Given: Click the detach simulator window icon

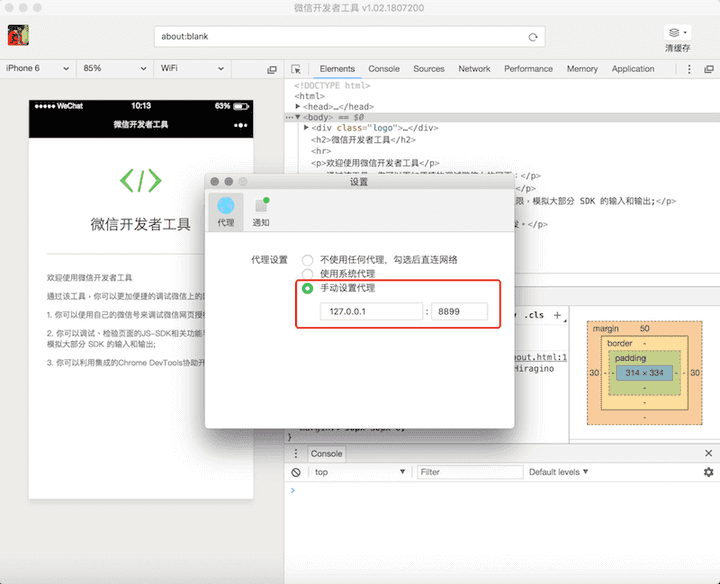Looking at the screenshot, I should 272,69.
